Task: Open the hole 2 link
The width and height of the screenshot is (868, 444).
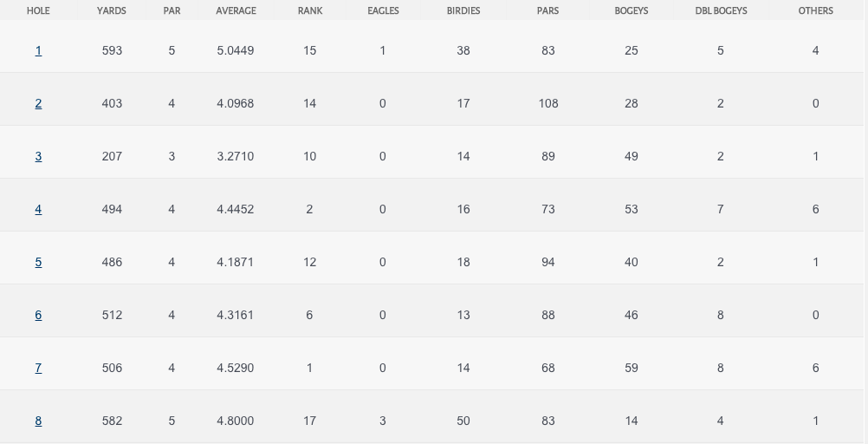Action: pos(38,104)
